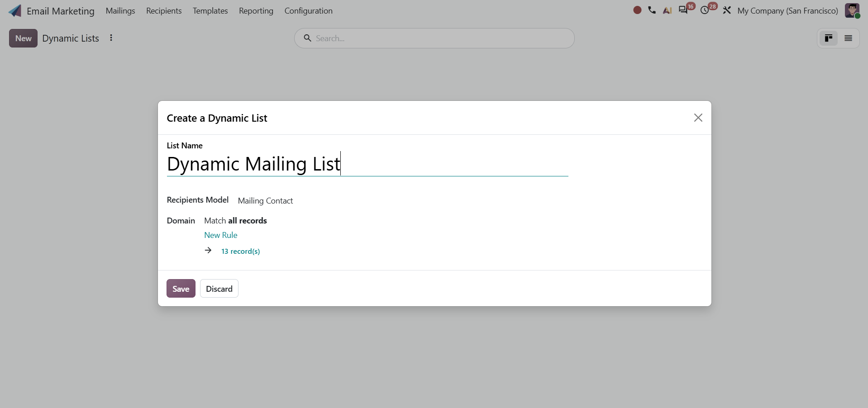This screenshot has width=868, height=408.
Task: Open the debug tools wrench icon
Action: click(727, 10)
